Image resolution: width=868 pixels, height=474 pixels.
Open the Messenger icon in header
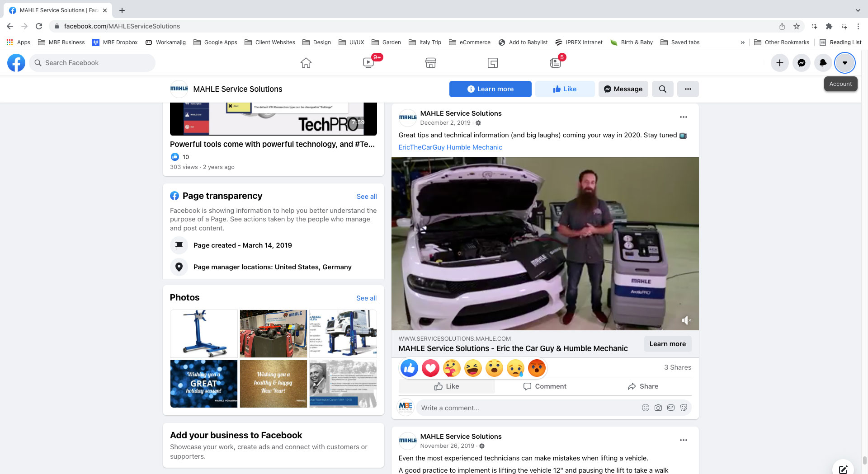tap(802, 63)
